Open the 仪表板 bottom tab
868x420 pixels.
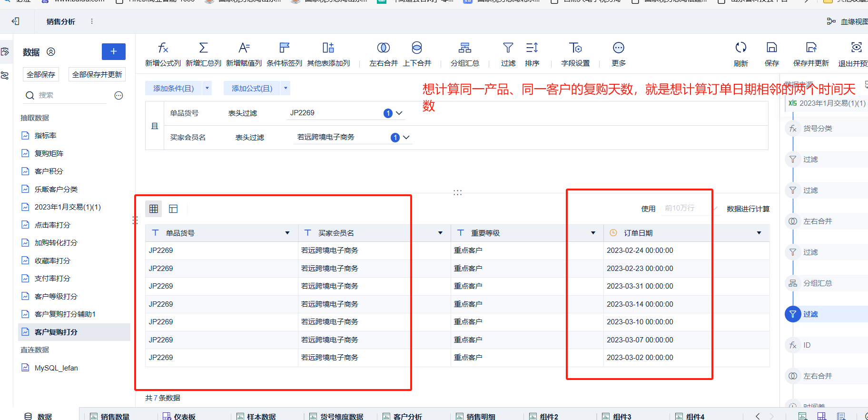coord(179,417)
